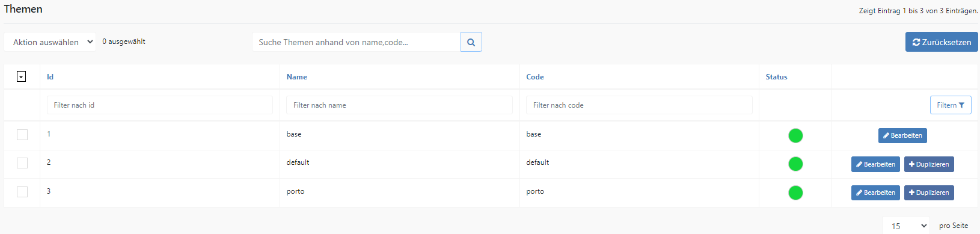Check the checkbox for porto row

click(22, 192)
